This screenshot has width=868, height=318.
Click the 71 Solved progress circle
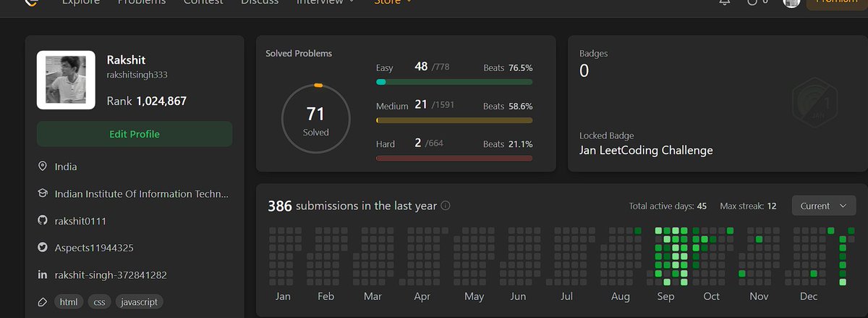[x=315, y=120]
